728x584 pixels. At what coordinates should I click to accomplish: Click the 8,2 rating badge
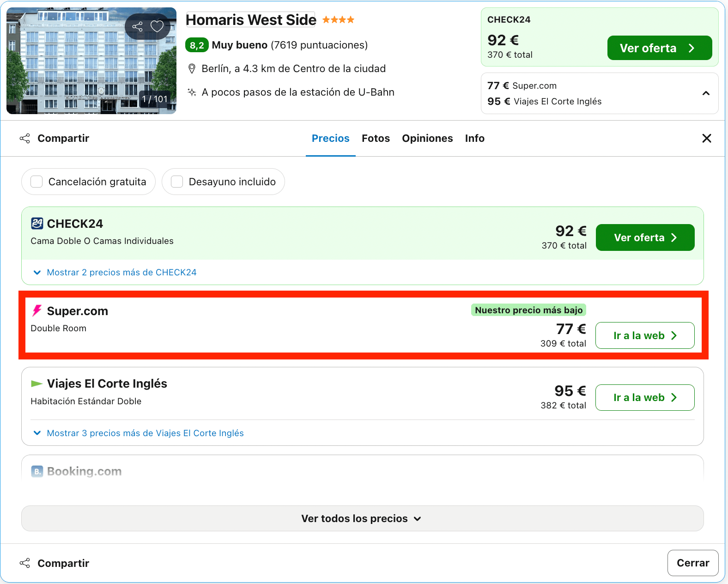point(197,45)
